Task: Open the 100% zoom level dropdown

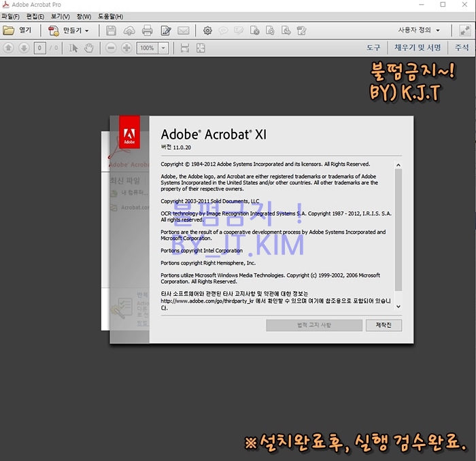Action: tap(163, 48)
